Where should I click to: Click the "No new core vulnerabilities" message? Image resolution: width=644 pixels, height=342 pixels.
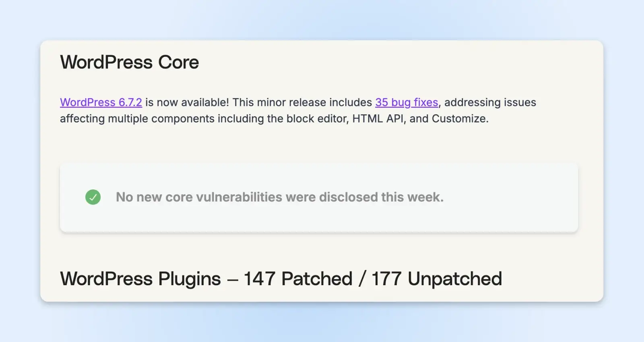(x=279, y=197)
